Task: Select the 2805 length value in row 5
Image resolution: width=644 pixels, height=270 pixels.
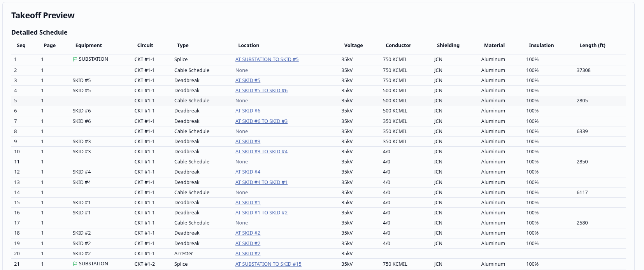Action: (x=582, y=101)
